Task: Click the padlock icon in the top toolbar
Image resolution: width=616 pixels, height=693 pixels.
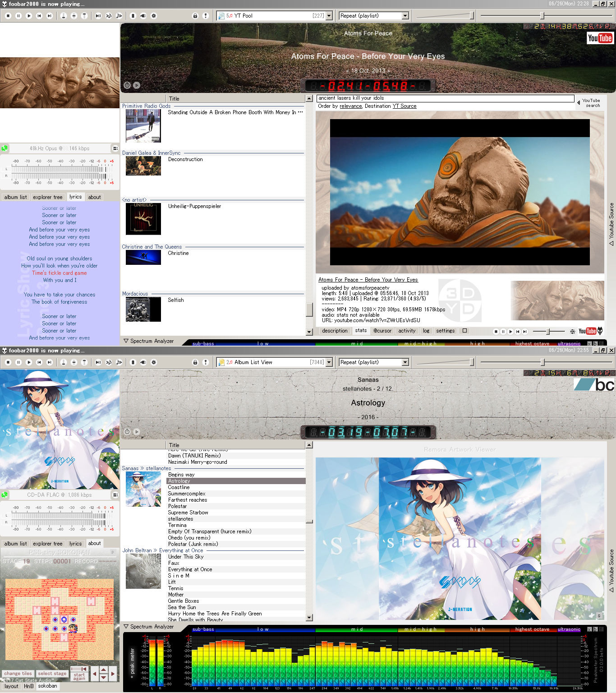Action: [195, 16]
